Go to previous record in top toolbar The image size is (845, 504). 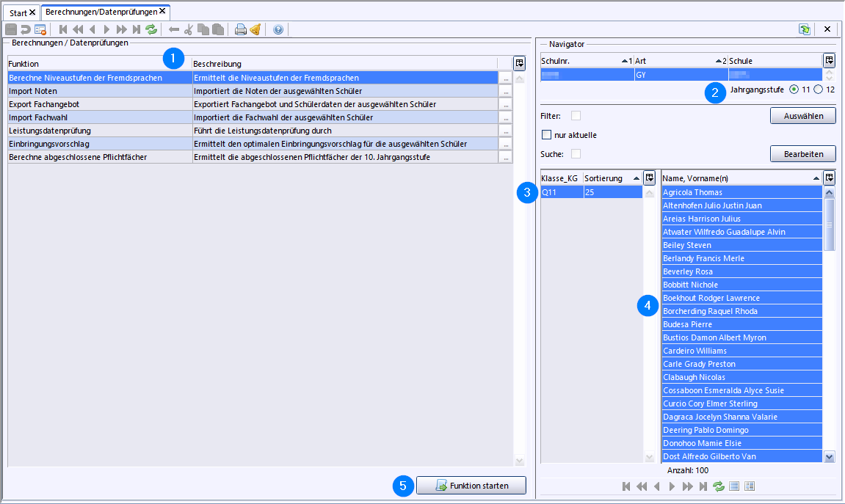pyautogui.click(x=93, y=29)
